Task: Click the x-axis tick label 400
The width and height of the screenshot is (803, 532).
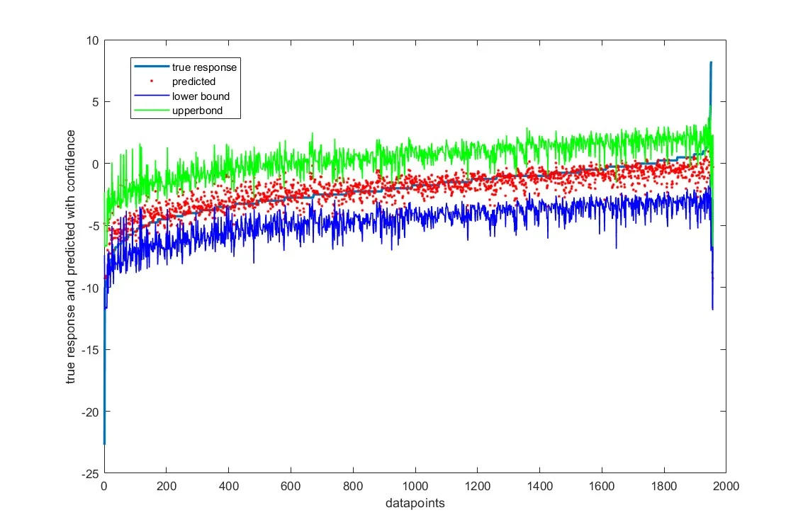Action: click(228, 488)
